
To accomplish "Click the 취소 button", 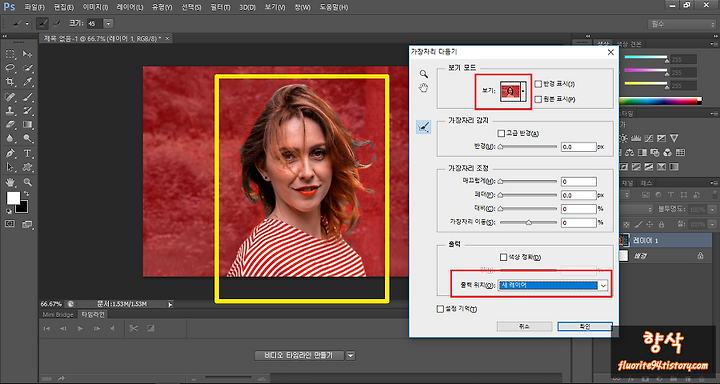I will [x=524, y=326].
